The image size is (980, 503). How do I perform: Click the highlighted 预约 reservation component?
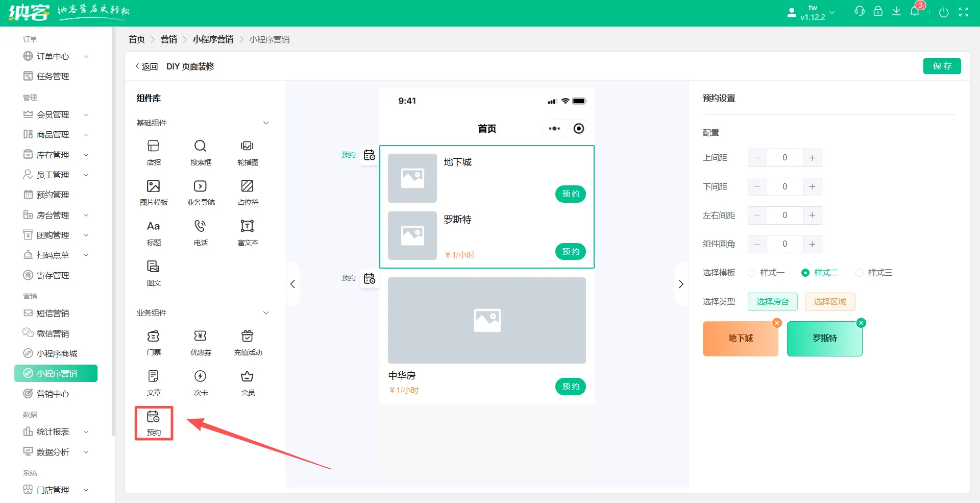(x=153, y=422)
